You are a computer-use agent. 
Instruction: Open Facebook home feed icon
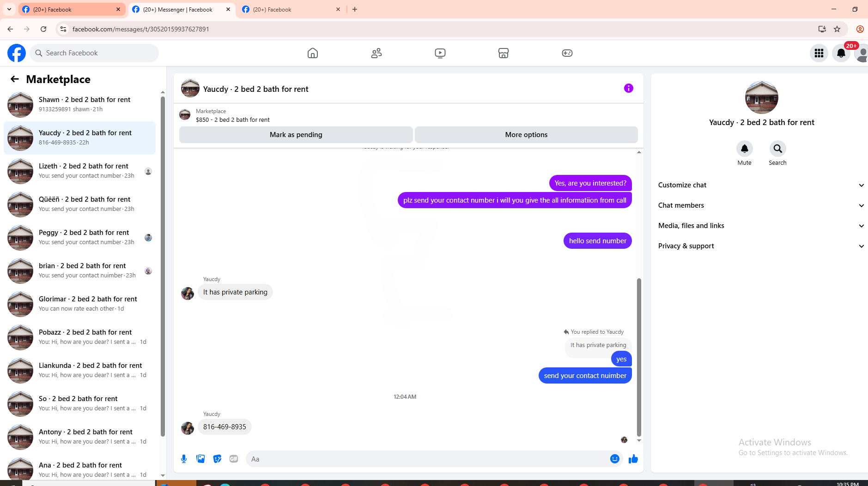point(313,53)
